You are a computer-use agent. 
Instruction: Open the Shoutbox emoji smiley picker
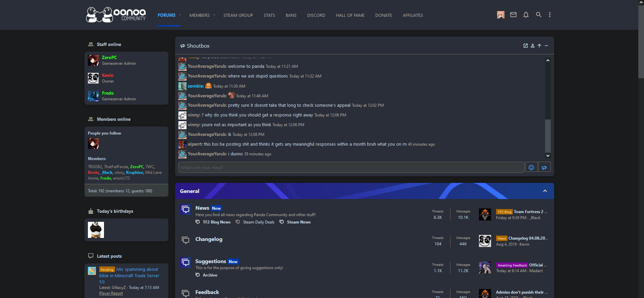click(x=531, y=167)
